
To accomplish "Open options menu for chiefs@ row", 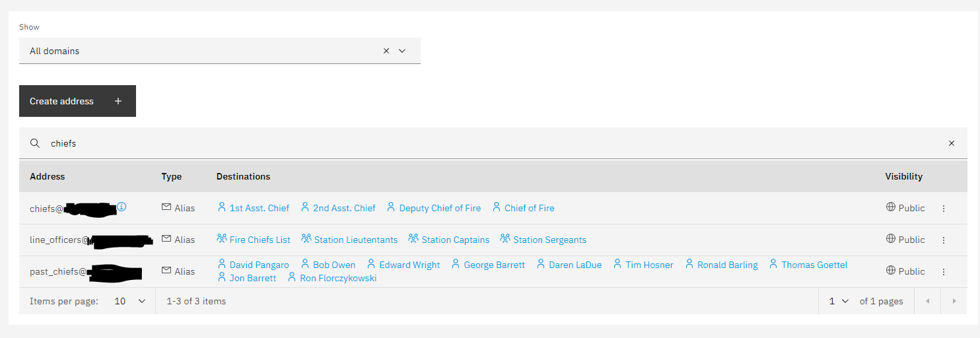I will (944, 209).
